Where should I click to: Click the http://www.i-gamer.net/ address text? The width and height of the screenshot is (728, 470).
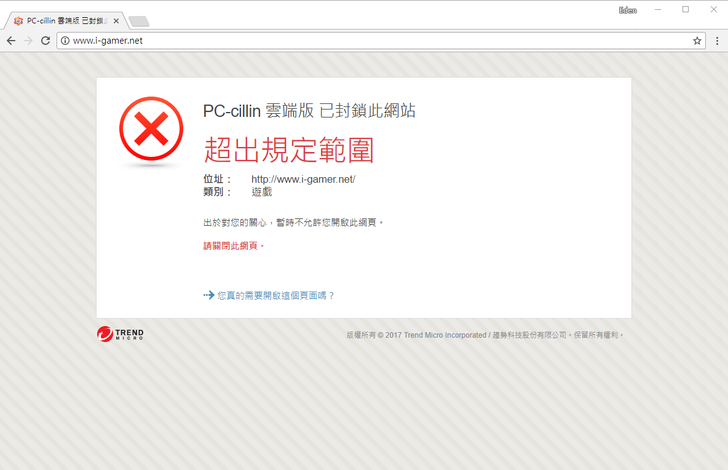pos(303,179)
